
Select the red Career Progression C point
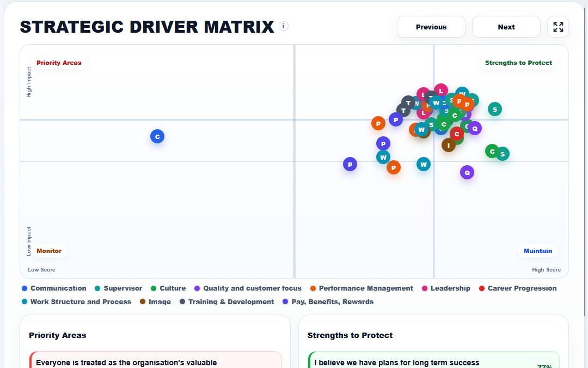457,134
